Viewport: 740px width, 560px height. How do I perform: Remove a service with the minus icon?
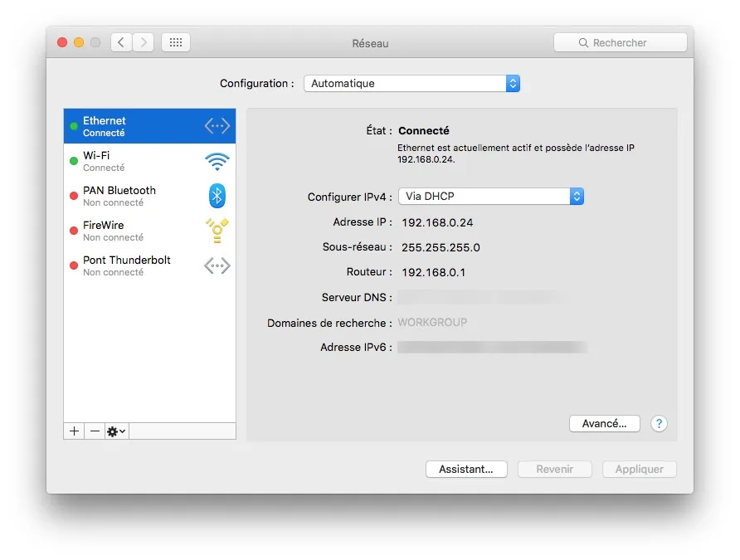click(95, 431)
